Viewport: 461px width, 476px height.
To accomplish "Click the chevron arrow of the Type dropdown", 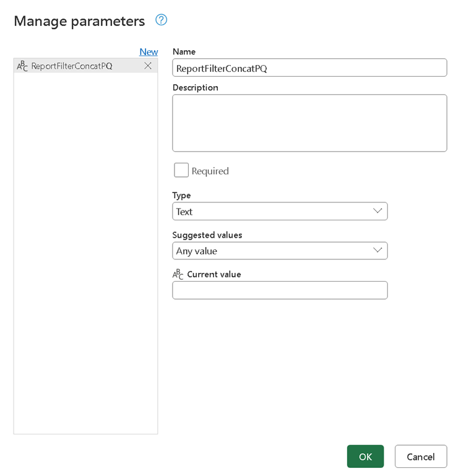I will point(377,211).
